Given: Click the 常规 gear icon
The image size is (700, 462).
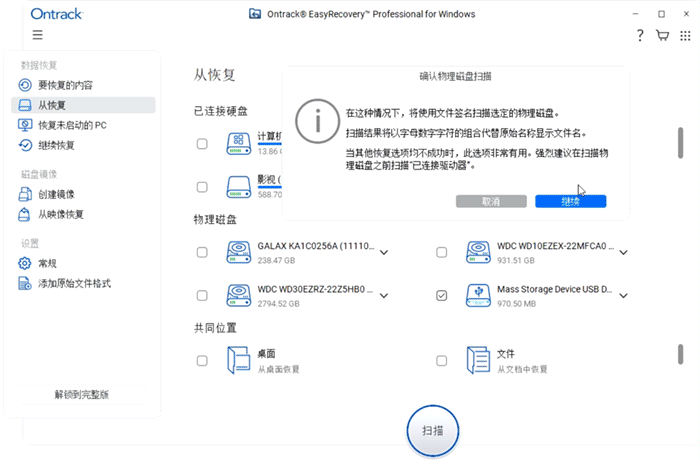Looking at the screenshot, I should 25,263.
